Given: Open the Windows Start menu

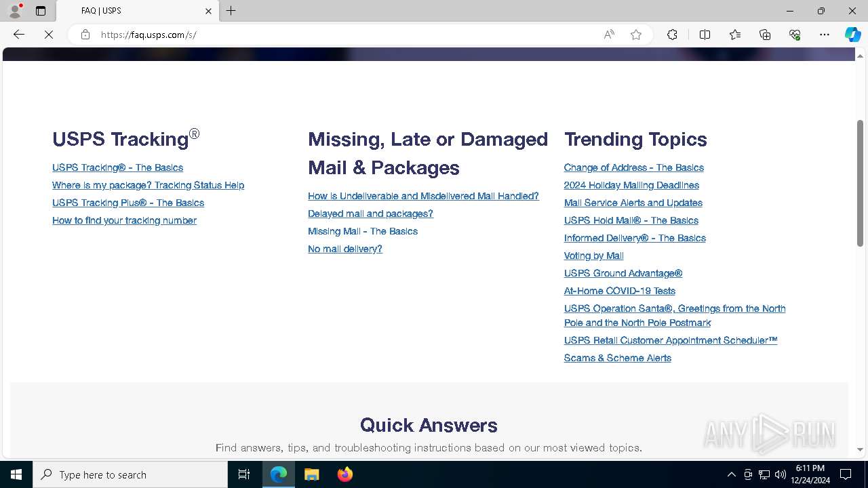Looking at the screenshot, I should pyautogui.click(x=16, y=474).
